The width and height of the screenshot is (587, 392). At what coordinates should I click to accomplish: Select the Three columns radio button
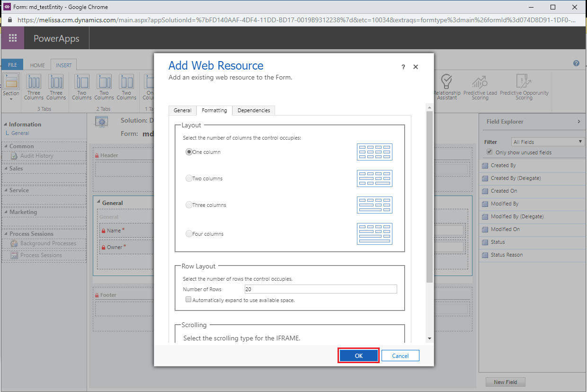189,205
